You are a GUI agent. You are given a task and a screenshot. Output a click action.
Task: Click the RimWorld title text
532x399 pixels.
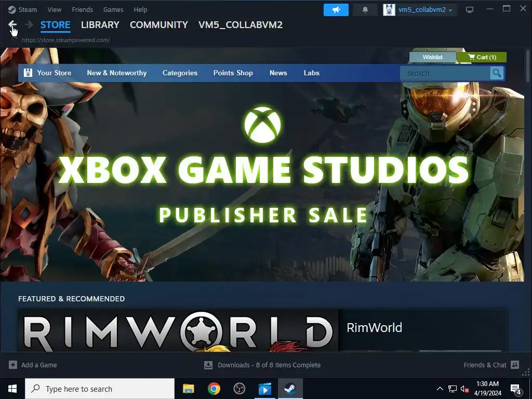(x=374, y=327)
